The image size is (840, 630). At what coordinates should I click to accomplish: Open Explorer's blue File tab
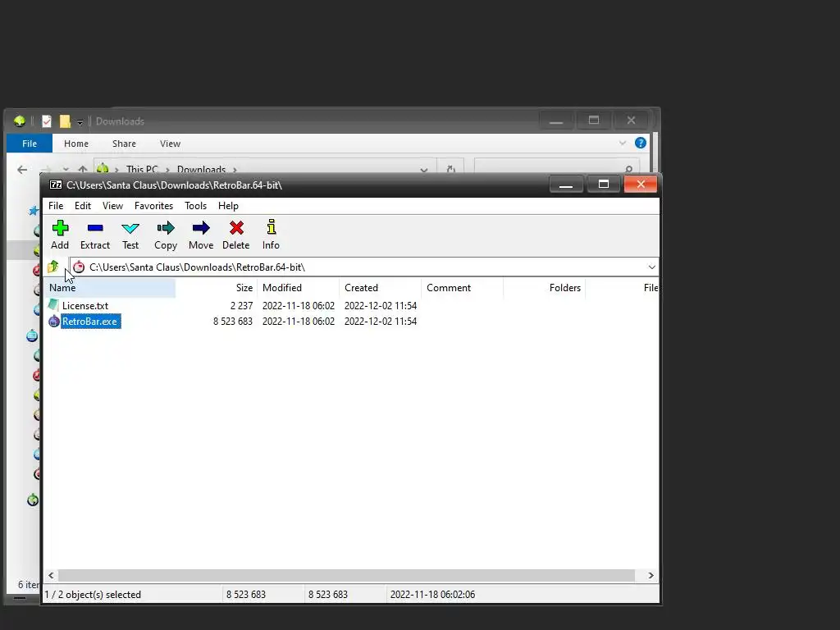coord(30,144)
